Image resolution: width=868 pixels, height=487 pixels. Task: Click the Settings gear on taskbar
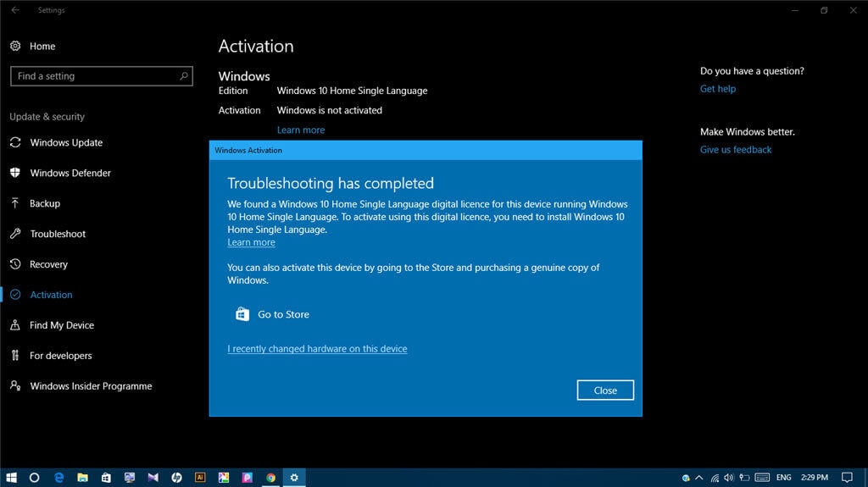tap(294, 477)
